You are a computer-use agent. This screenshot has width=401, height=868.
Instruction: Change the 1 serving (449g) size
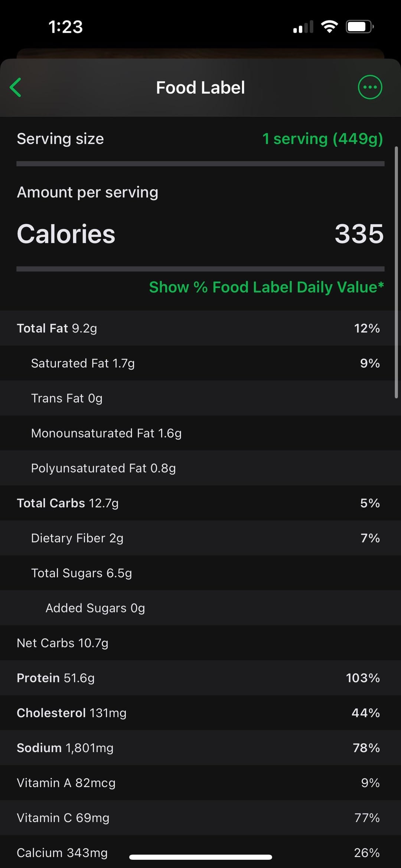pyautogui.click(x=322, y=139)
